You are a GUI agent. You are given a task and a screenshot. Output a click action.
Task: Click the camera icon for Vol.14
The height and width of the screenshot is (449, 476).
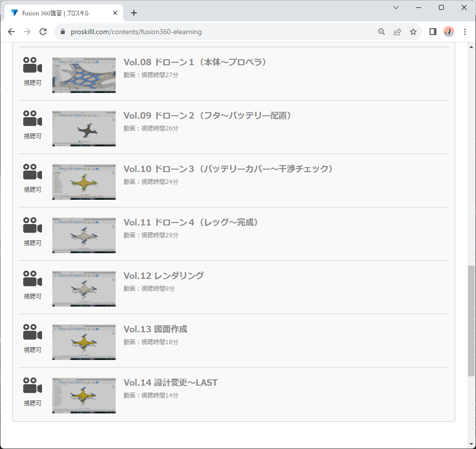point(33,386)
